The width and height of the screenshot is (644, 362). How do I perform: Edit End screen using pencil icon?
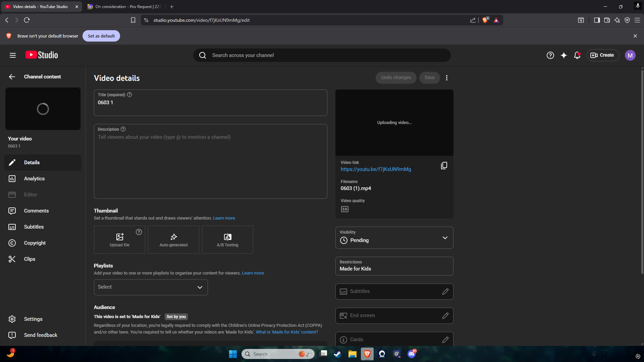tap(445, 316)
